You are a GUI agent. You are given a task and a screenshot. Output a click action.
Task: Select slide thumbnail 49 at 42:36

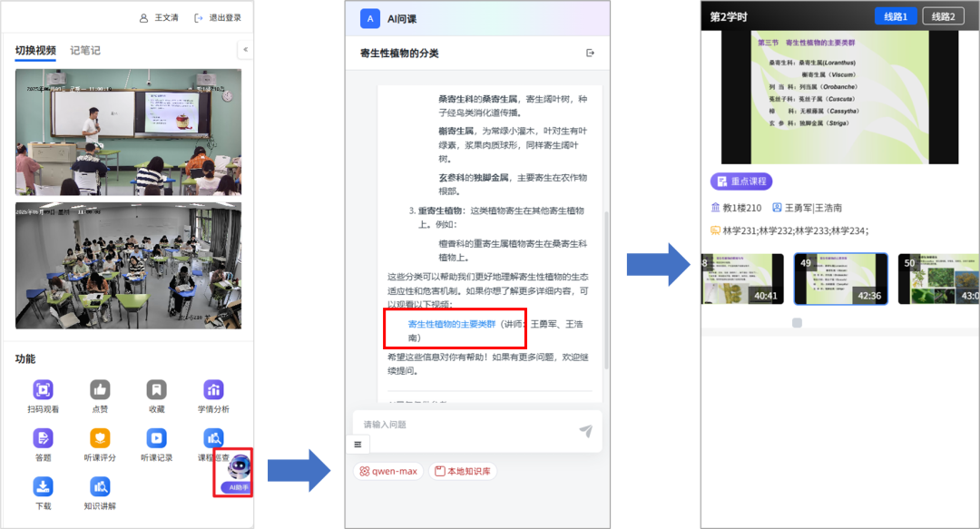(x=840, y=279)
